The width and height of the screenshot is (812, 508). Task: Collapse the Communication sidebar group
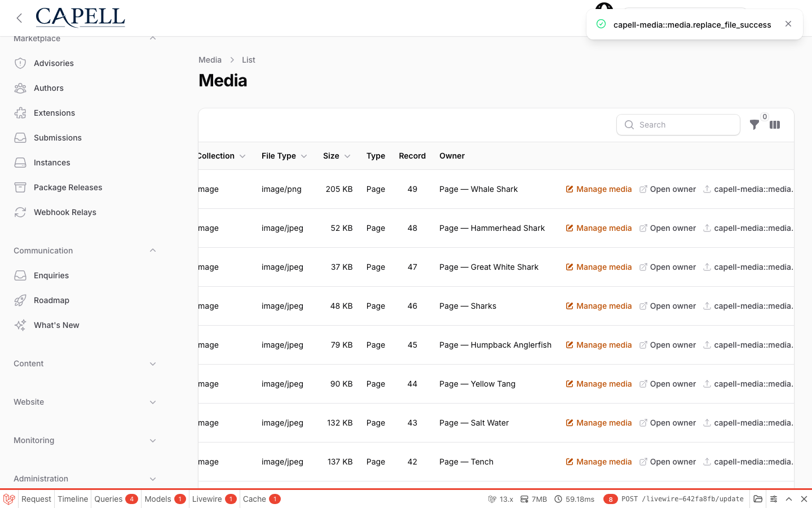tap(153, 251)
